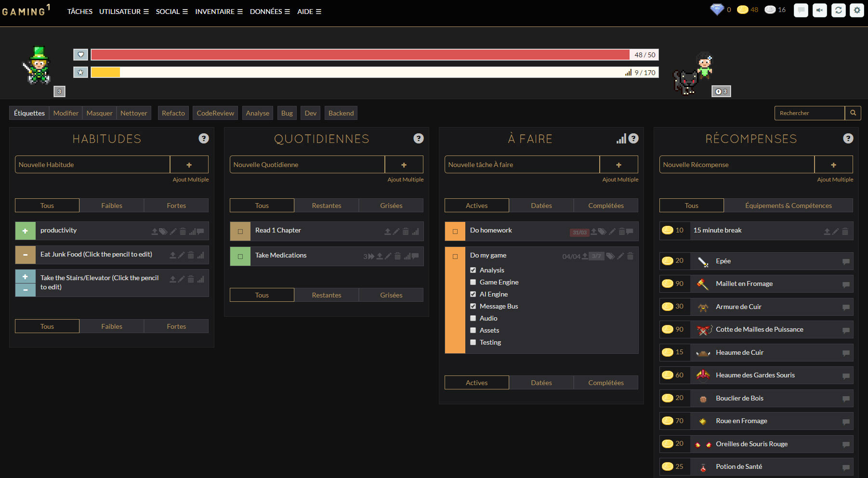Check the Game Engine checklist item

473,282
